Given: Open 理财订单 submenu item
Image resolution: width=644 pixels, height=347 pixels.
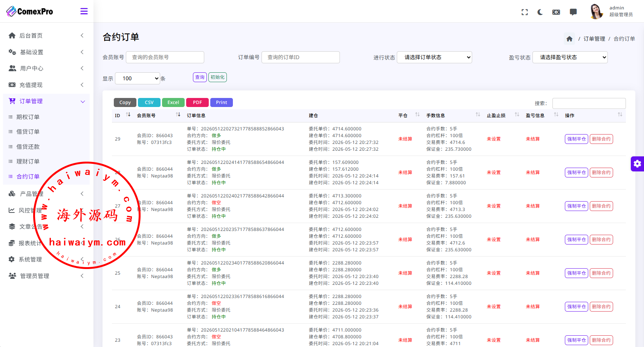Looking at the screenshot, I should [x=28, y=162].
